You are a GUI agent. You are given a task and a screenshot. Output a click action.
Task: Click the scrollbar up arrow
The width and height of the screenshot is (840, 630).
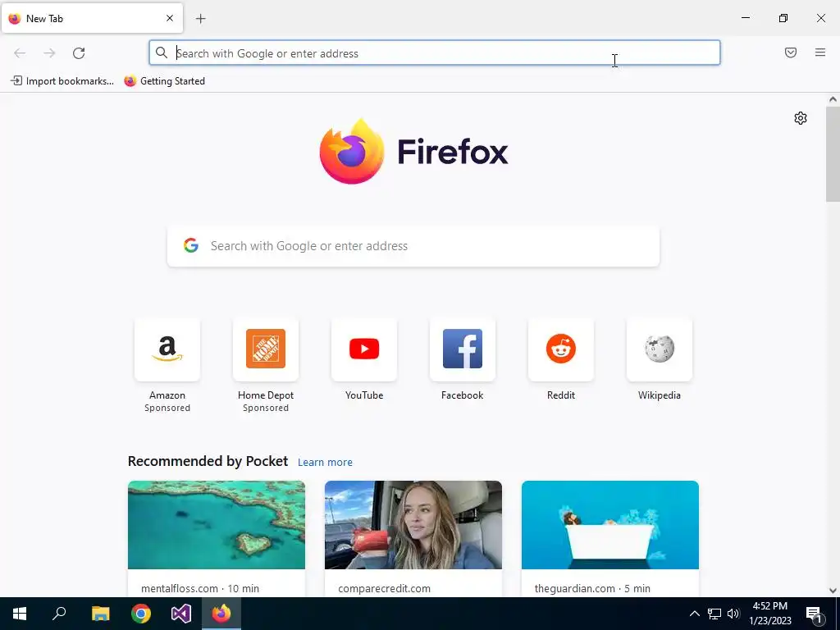(833, 99)
